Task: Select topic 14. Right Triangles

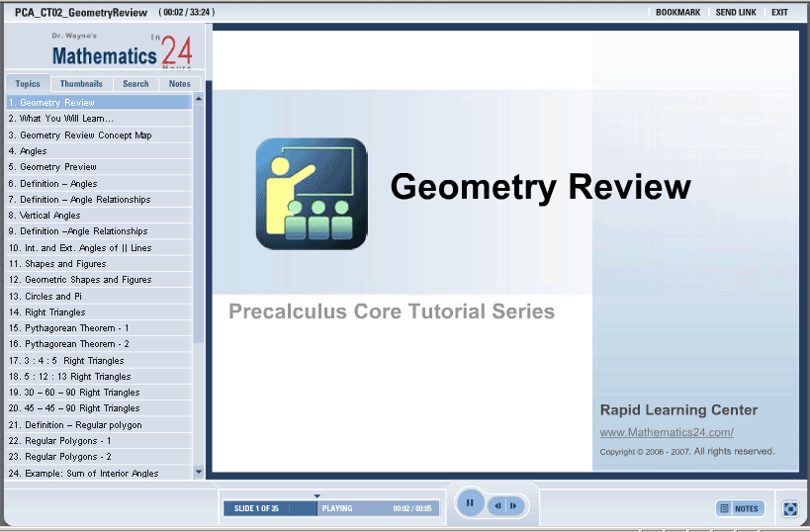Action: [99, 311]
